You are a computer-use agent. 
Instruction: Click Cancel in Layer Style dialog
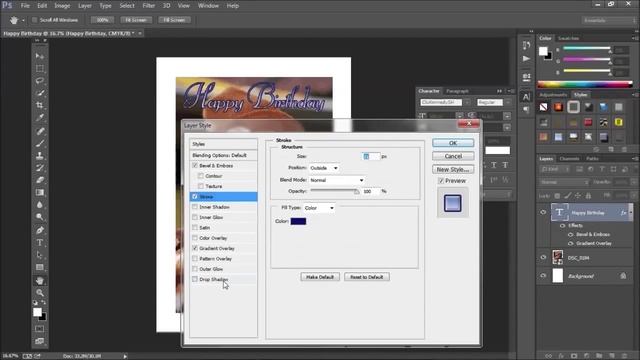click(x=453, y=156)
